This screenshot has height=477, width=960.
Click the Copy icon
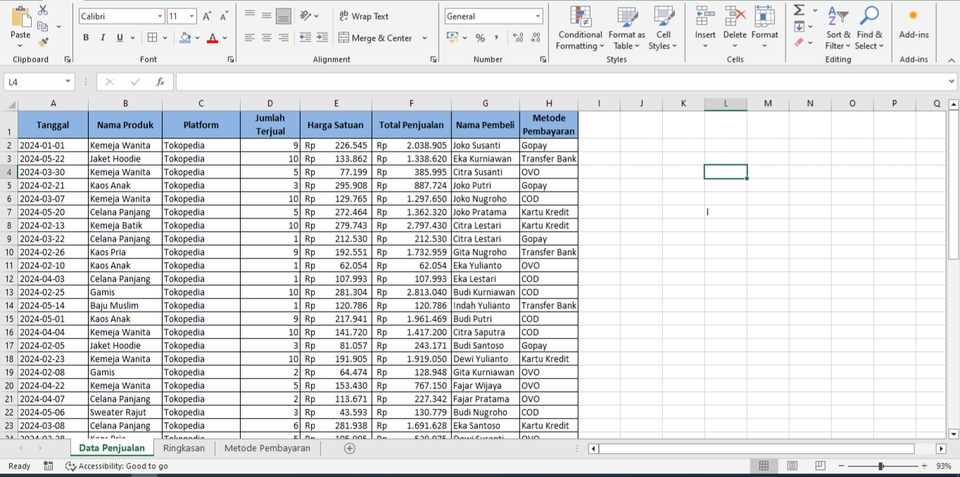click(x=43, y=26)
